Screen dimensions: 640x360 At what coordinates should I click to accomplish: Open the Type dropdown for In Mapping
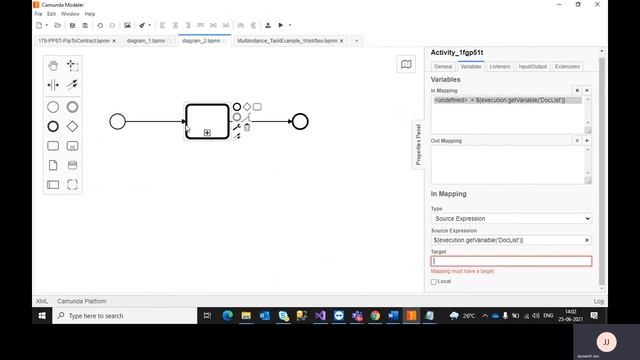pos(511,219)
